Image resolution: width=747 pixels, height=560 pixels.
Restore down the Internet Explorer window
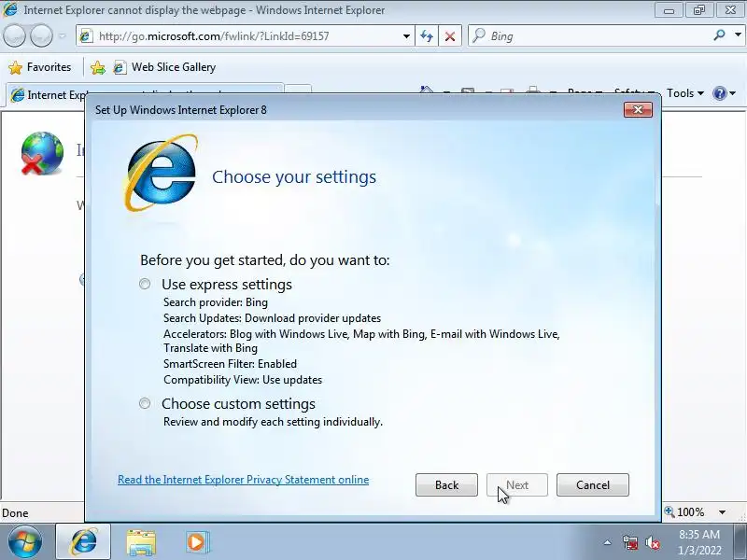(x=698, y=10)
